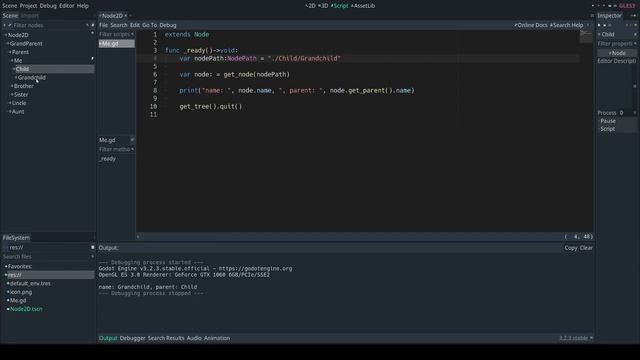Clear the output log

(586, 248)
